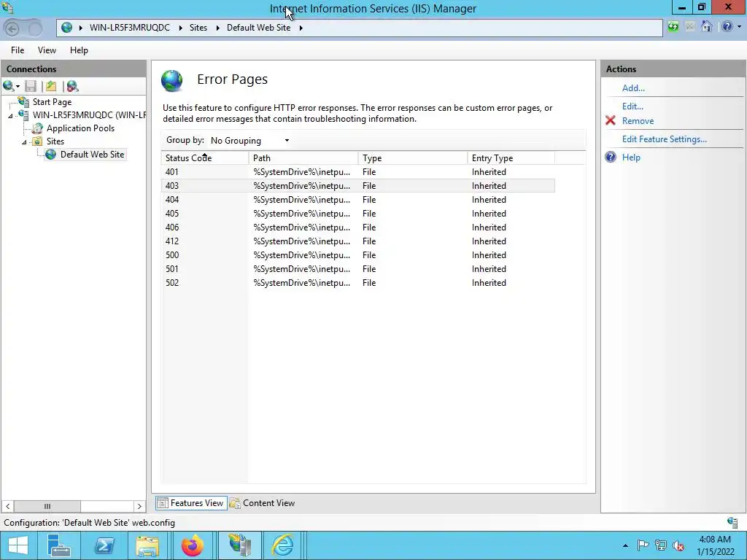Screen dimensions: 747x560
Task: Launch PowerShell from the taskbar
Action: pyautogui.click(x=104, y=545)
